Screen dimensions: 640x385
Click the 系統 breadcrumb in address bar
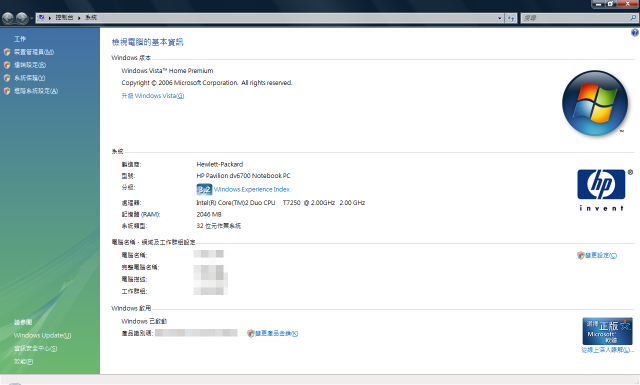coord(91,18)
